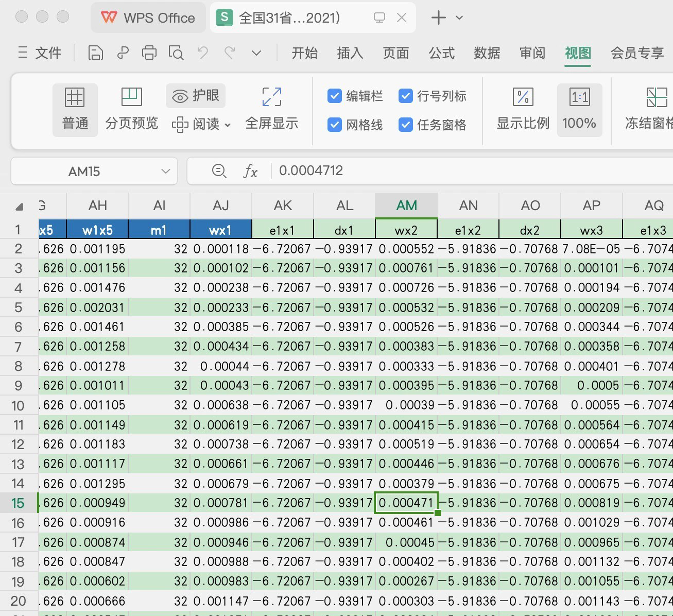
Task: Expand the Name Box dropdown arrow
Action: (x=165, y=171)
